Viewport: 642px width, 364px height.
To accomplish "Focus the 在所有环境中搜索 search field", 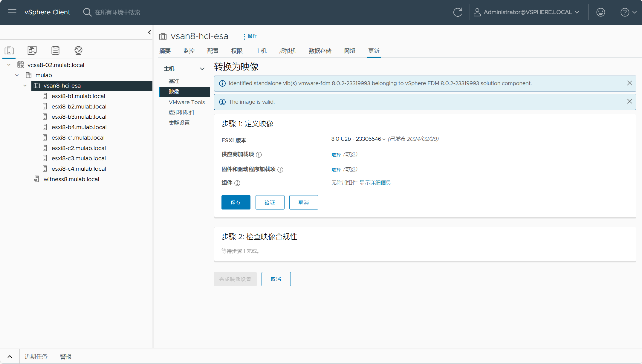I will pyautogui.click(x=117, y=12).
